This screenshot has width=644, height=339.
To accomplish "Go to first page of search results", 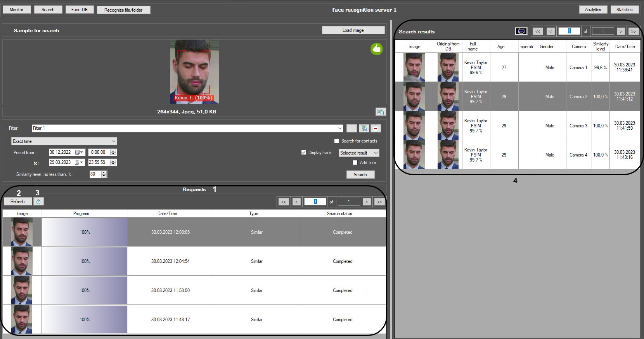I will (537, 31).
